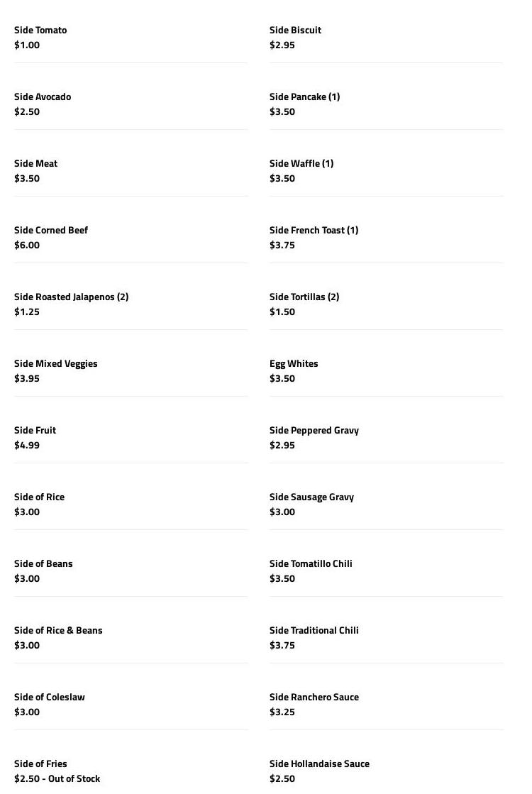The height and width of the screenshot is (794, 532).
Task: Select the Side Tomato menu item
Action: point(40,31)
